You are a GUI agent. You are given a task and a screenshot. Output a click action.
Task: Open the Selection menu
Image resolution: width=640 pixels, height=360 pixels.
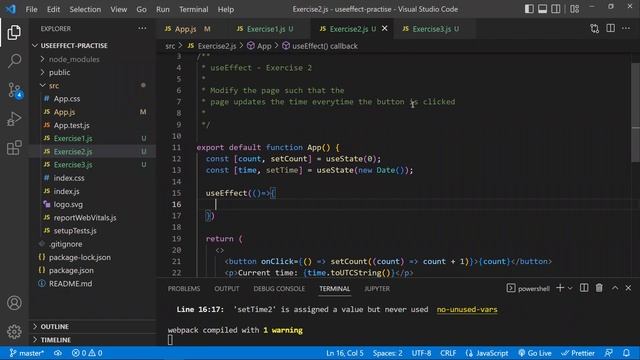tap(85, 9)
